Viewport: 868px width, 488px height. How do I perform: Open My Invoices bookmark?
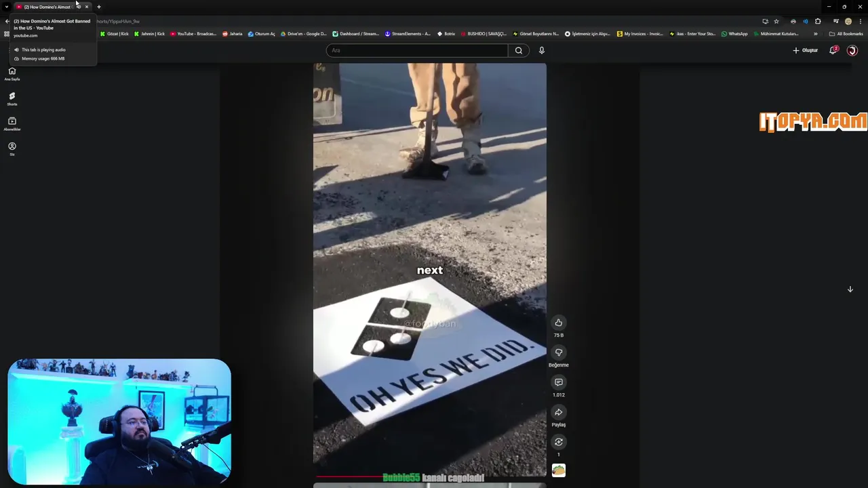[x=640, y=34]
